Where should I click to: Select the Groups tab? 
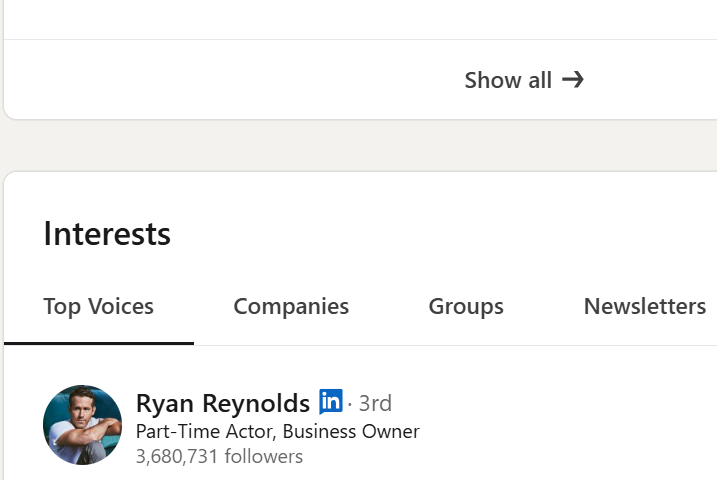point(466,306)
